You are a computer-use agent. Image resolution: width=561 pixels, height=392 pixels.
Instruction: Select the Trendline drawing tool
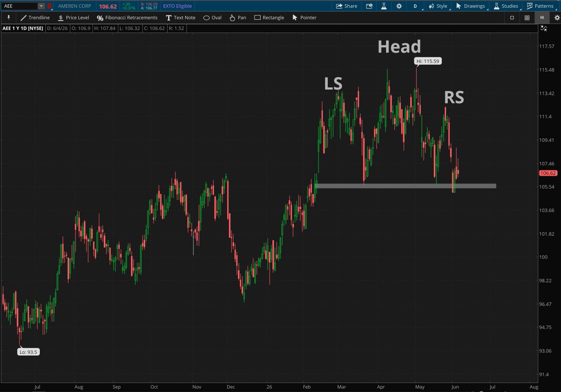pos(35,17)
